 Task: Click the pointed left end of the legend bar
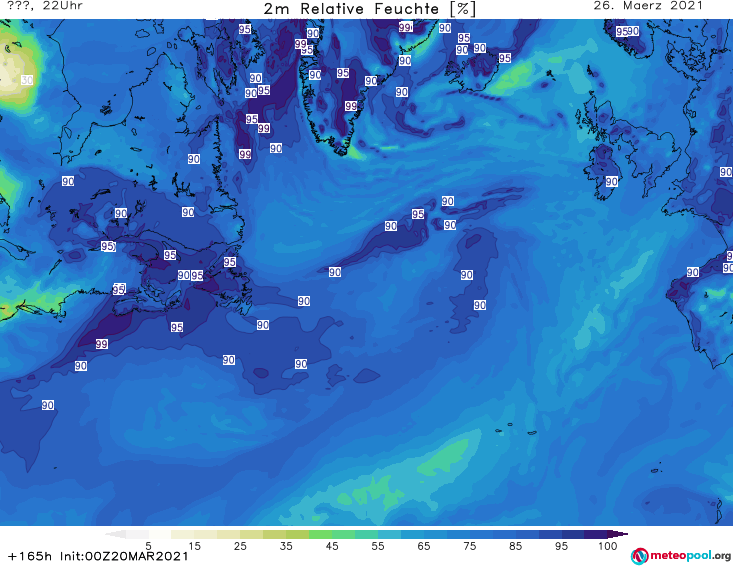click(x=115, y=534)
